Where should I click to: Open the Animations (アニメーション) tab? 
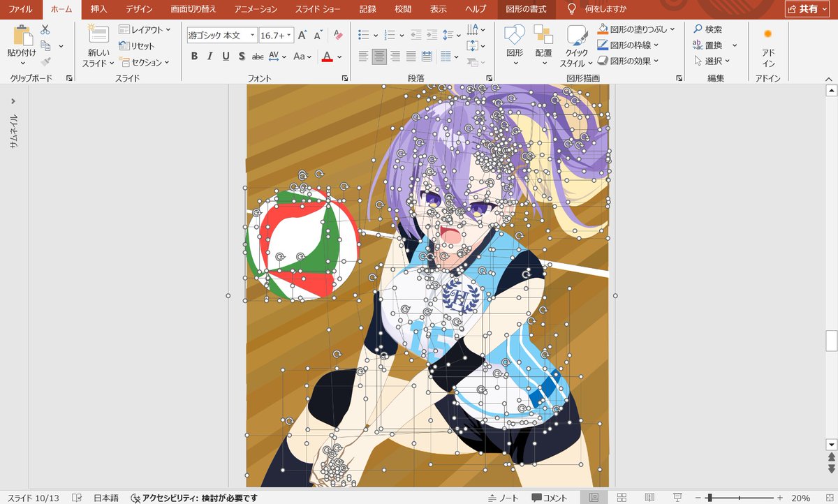coord(256,9)
